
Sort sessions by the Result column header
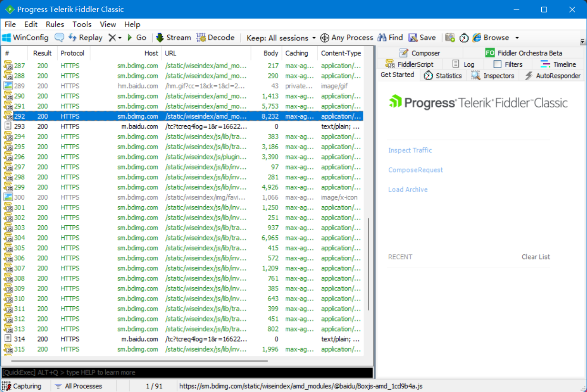42,53
